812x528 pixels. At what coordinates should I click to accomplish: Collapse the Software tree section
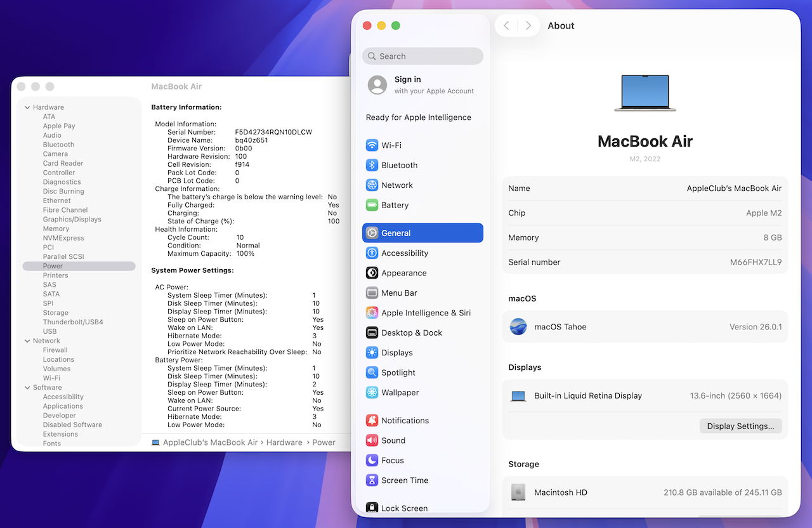(27, 388)
